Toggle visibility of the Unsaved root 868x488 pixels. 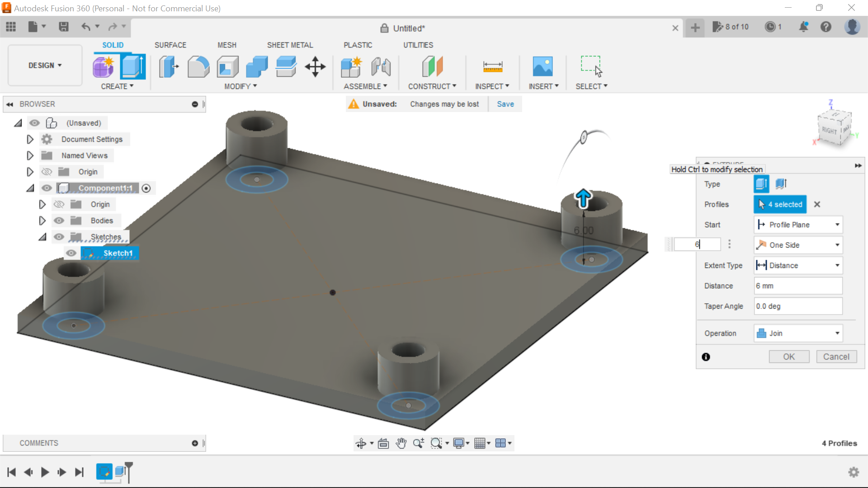(x=34, y=123)
